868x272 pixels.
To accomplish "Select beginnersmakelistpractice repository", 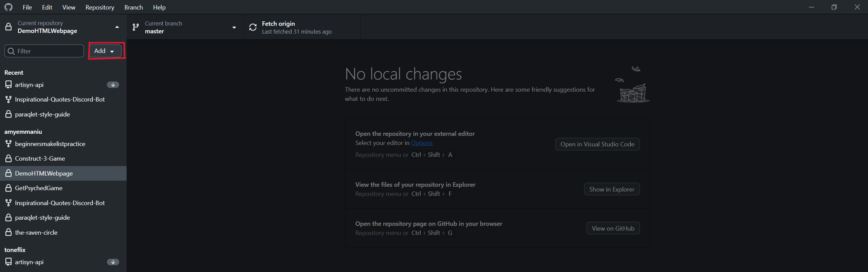I will tap(63, 144).
